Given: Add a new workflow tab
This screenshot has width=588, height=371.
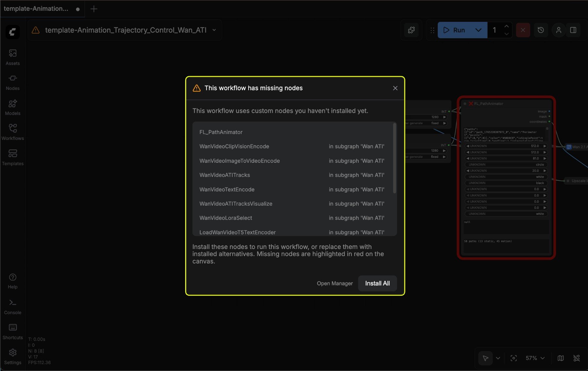Looking at the screenshot, I should click(x=94, y=9).
